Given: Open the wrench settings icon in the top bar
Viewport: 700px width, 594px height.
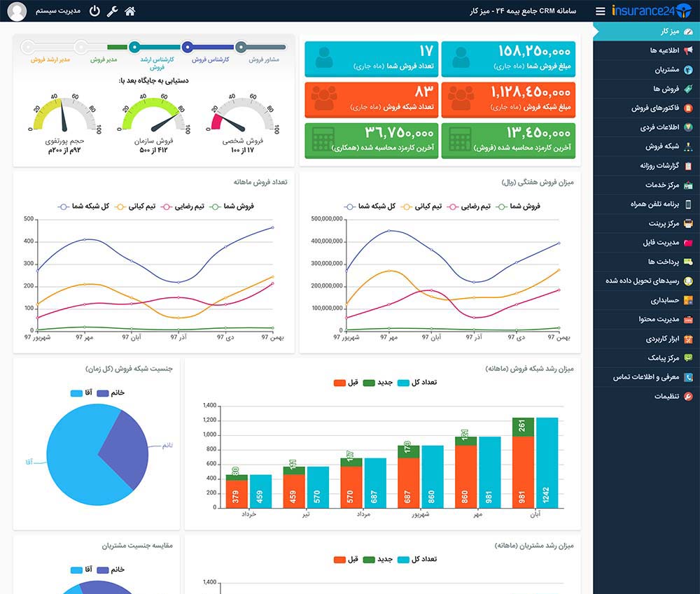Looking at the screenshot, I should point(112,10).
